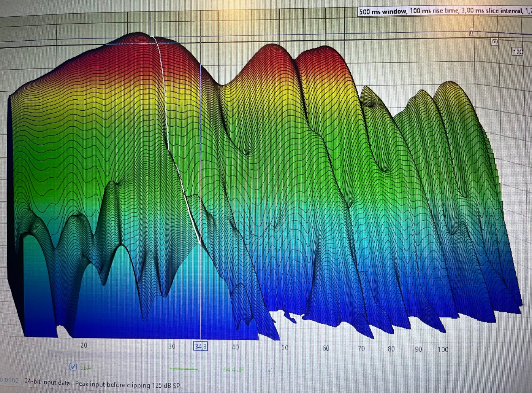Select the 60 Hz axis tick label
The width and height of the screenshot is (532, 393).
click(x=326, y=348)
